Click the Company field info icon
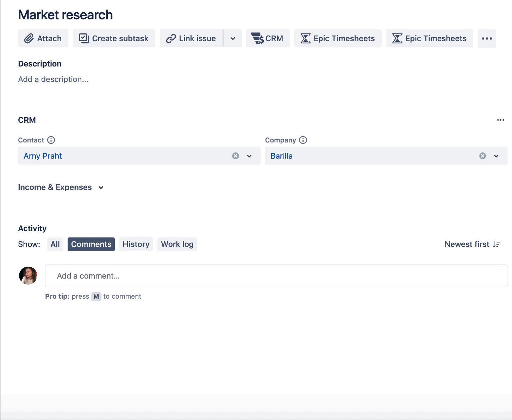512x420 pixels. click(x=303, y=140)
